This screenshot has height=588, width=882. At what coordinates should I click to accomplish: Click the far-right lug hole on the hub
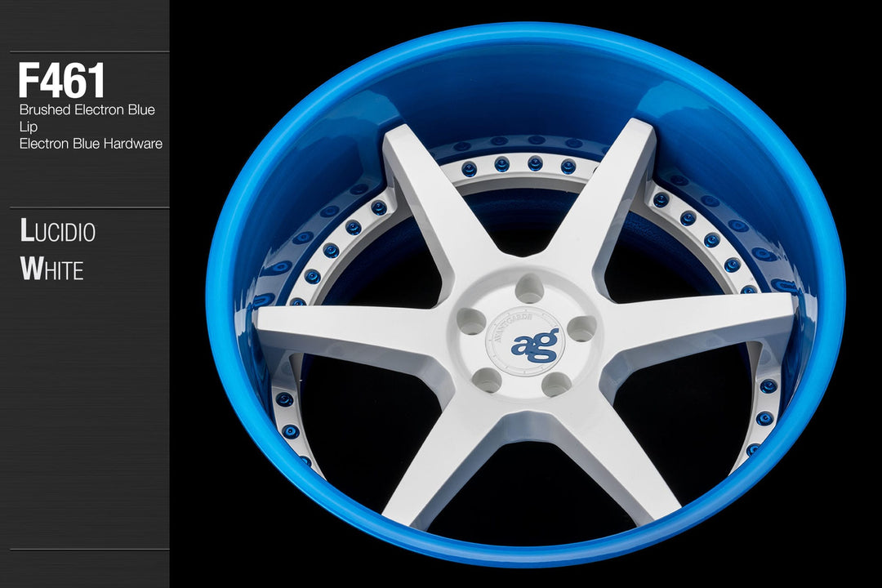[x=581, y=328]
